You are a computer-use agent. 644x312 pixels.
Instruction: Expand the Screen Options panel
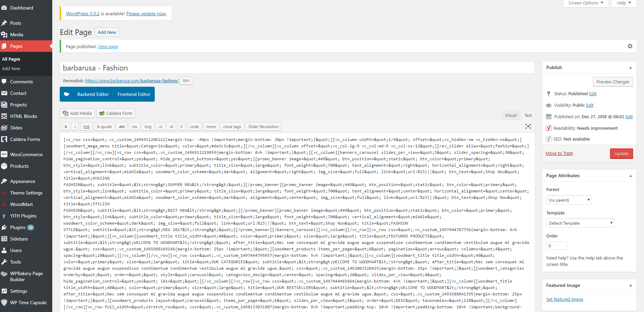coord(586,3)
